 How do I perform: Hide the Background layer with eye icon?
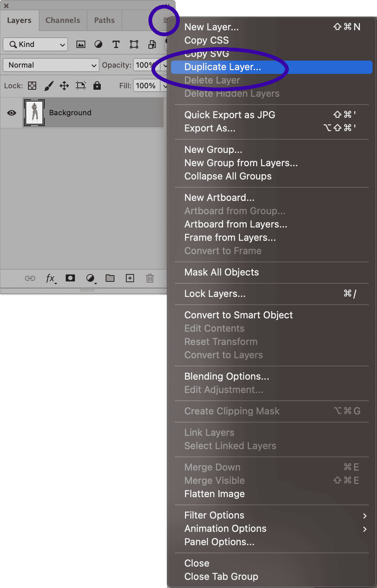click(x=12, y=113)
